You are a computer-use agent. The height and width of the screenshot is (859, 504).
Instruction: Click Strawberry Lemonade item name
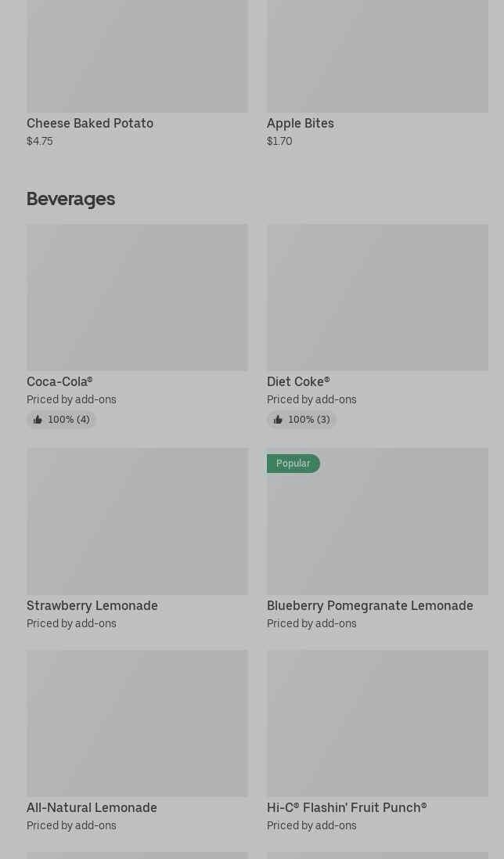click(92, 606)
